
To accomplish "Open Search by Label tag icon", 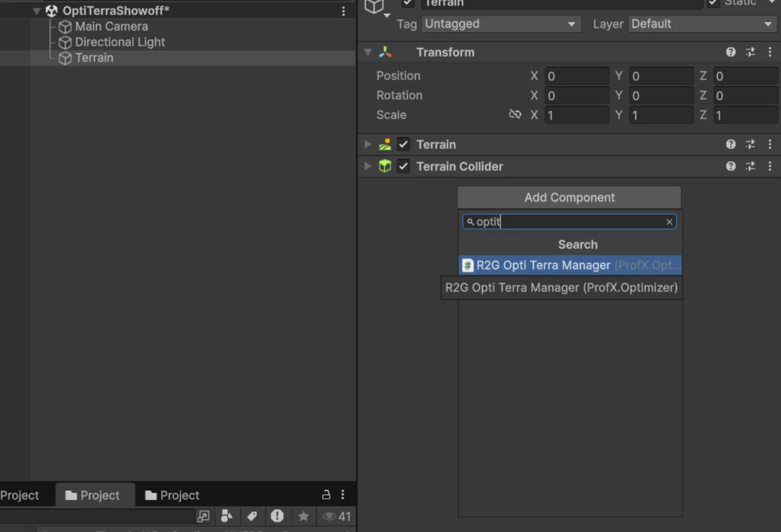I will 252,516.
